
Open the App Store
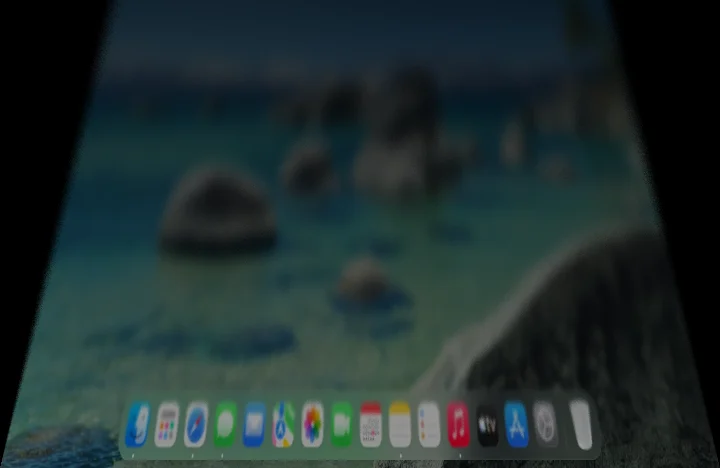click(x=517, y=424)
